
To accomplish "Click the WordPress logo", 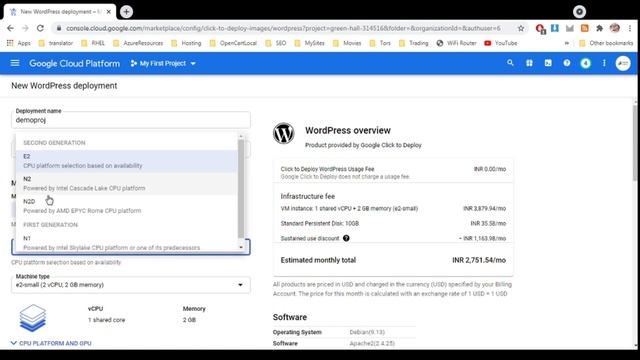I will (x=284, y=133).
